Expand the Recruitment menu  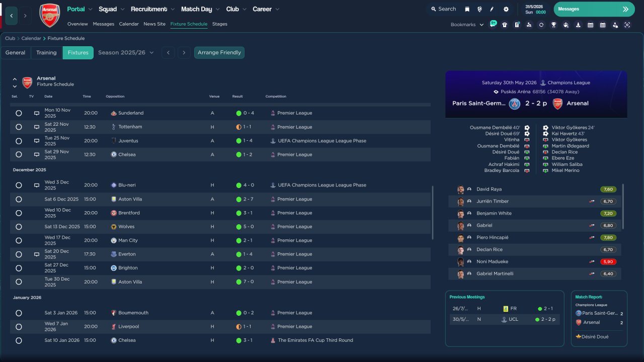(152, 9)
